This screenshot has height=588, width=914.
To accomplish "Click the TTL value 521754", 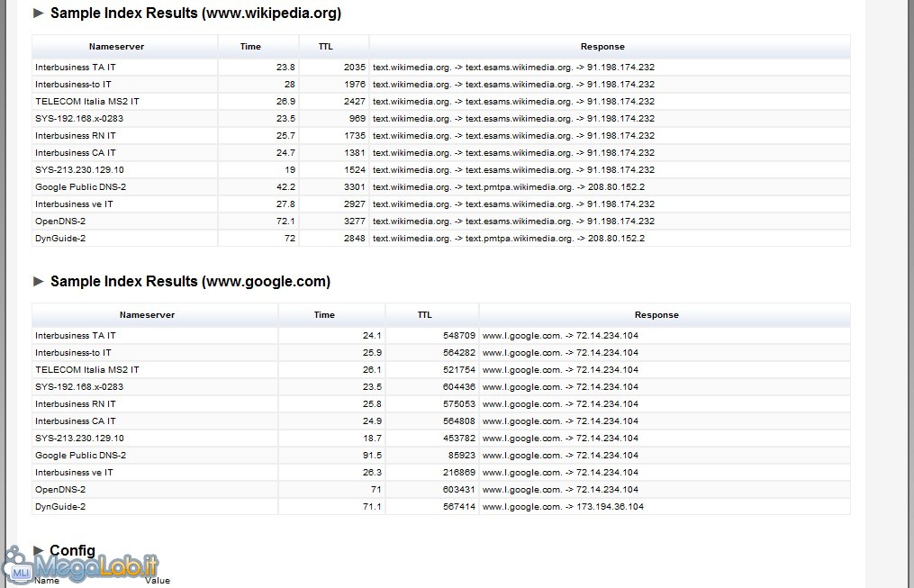I will [x=459, y=369].
